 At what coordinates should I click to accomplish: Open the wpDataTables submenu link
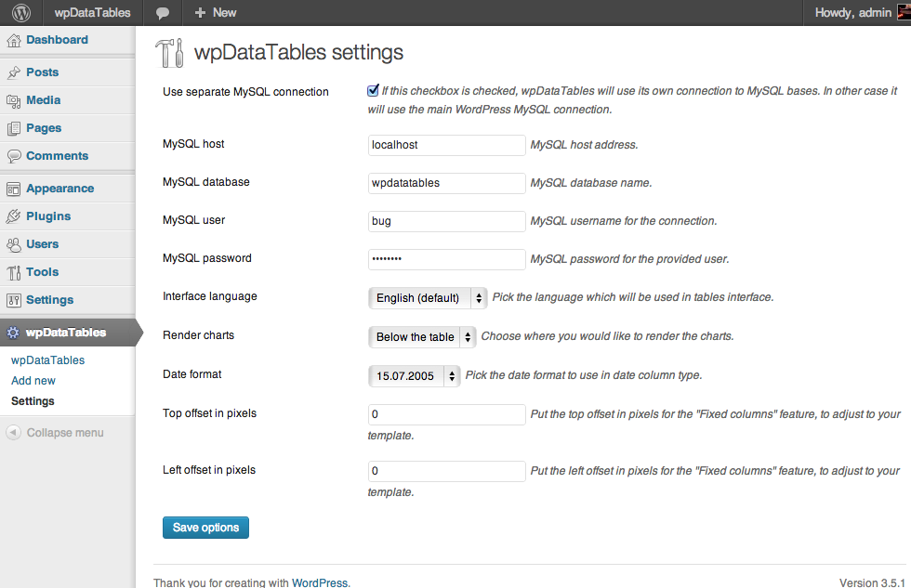click(47, 360)
